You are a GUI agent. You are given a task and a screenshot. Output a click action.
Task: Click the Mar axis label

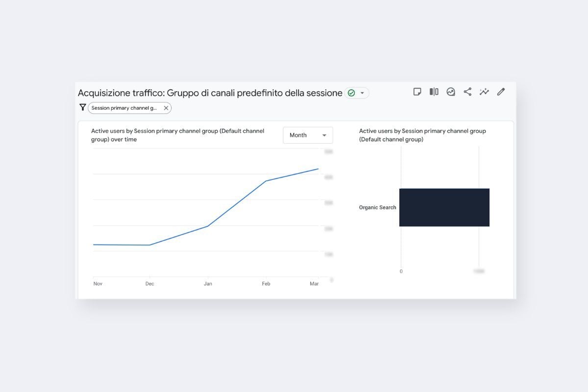click(x=315, y=284)
